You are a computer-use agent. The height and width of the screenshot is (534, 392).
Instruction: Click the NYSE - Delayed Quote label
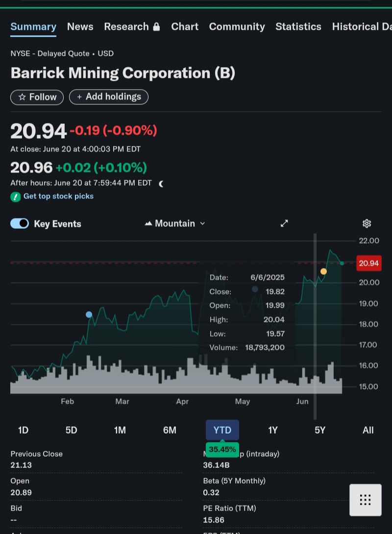49,53
